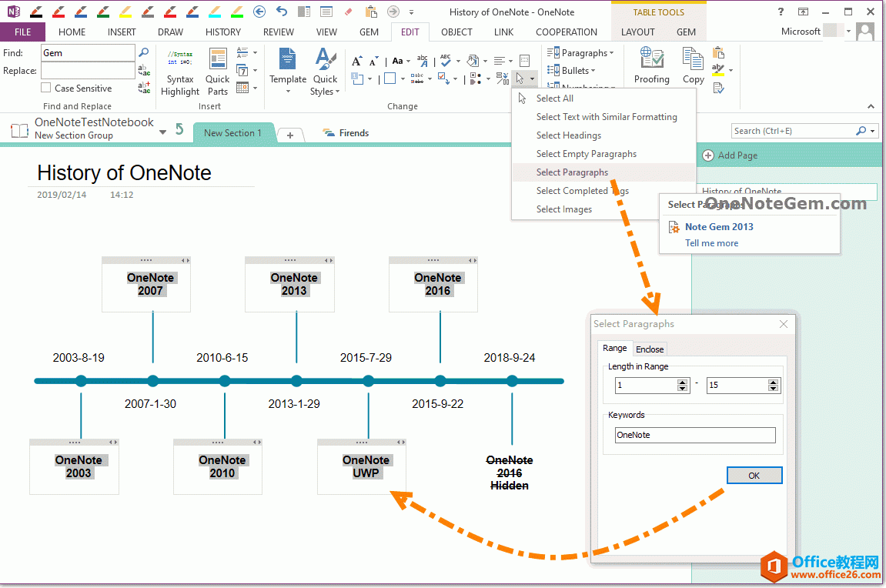
Task: Open Syntax Highlight tool
Action: point(179,72)
